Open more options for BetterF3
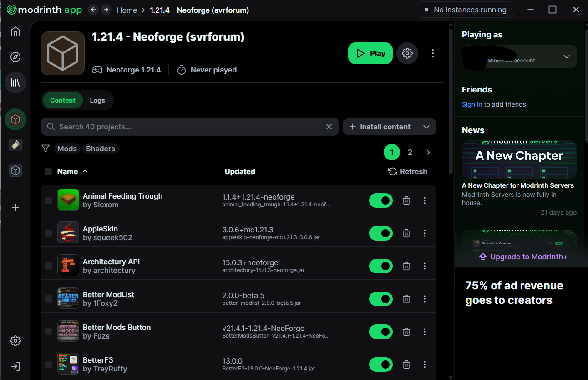 click(425, 365)
